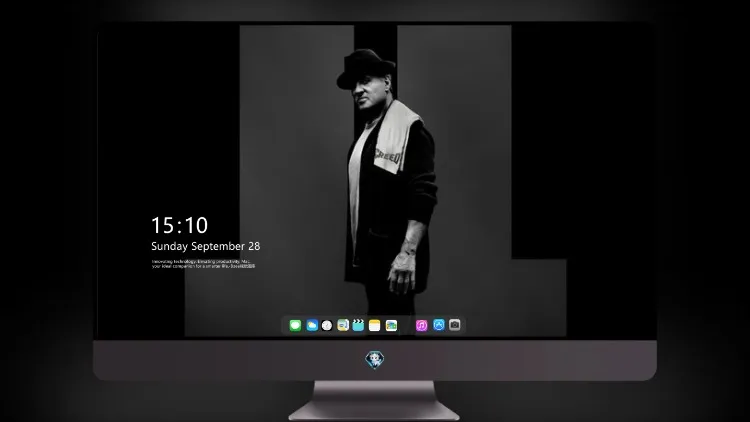The image size is (750, 422).
Task: Launch the Weather app from the dock
Action: tap(312, 325)
